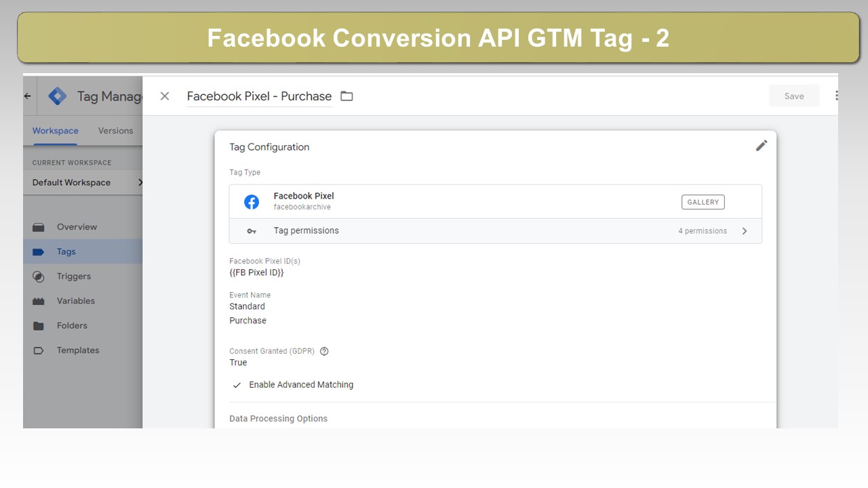Switch to the Versions tab
Screen dimensions: 868x488
click(x=115, y=131)
